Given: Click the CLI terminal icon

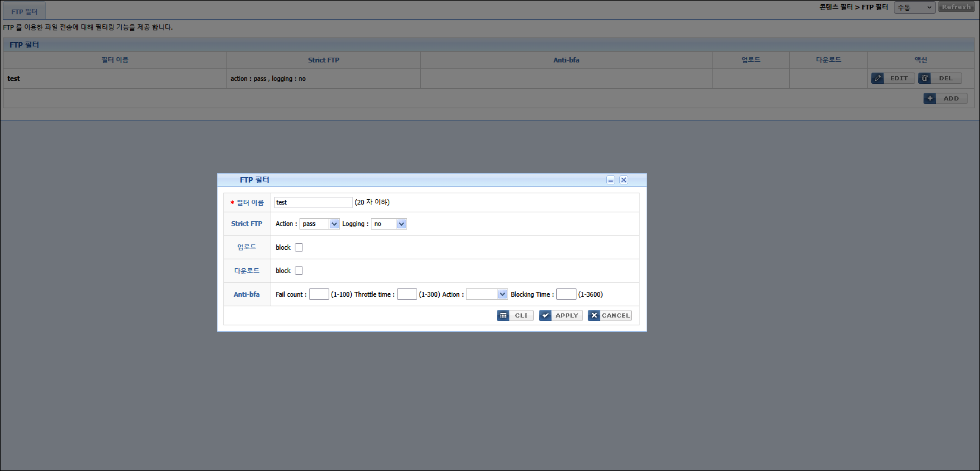Looking at the screenshot, I should [x=503, y=316].
